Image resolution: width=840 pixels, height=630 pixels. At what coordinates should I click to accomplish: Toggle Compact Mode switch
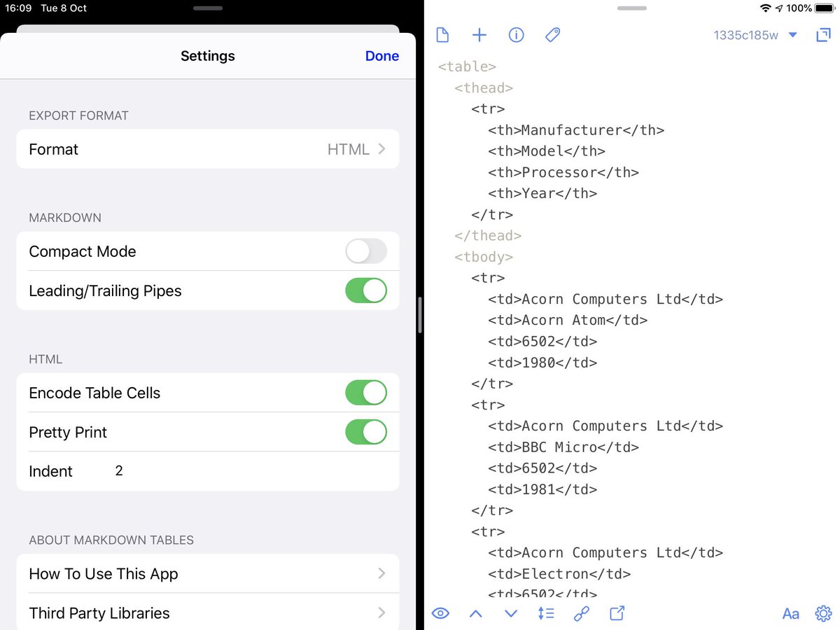pos(366,251)
